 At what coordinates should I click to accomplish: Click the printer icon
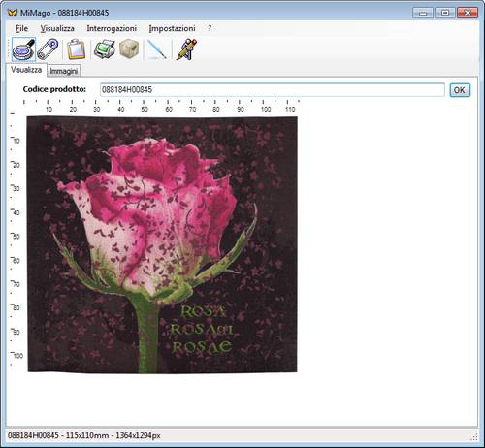(x=104, y=49)
